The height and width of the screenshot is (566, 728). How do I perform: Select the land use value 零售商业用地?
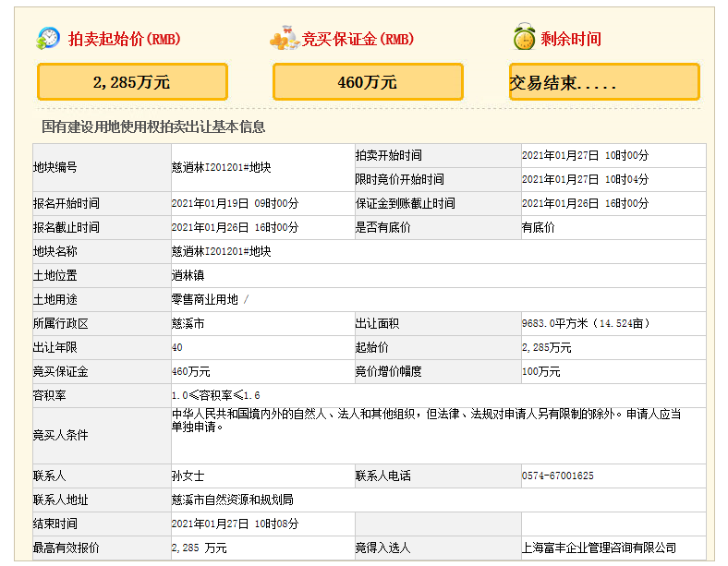click(205, 299)
